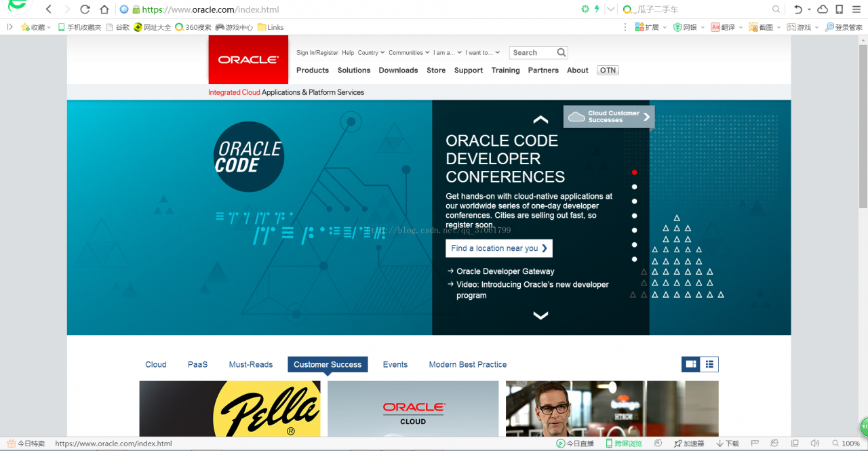Click the Oracle Code circular logo
Image resolution: width=868 pixels, height=451 pixels.
pyautogui.click(x=249, y=157)
